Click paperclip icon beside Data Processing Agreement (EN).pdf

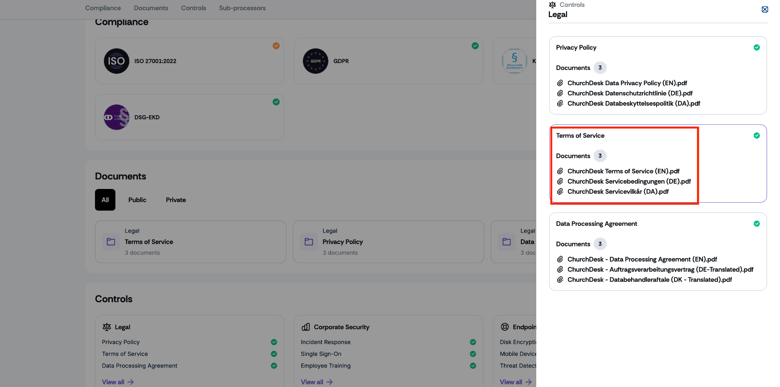(x=560, y=259)
